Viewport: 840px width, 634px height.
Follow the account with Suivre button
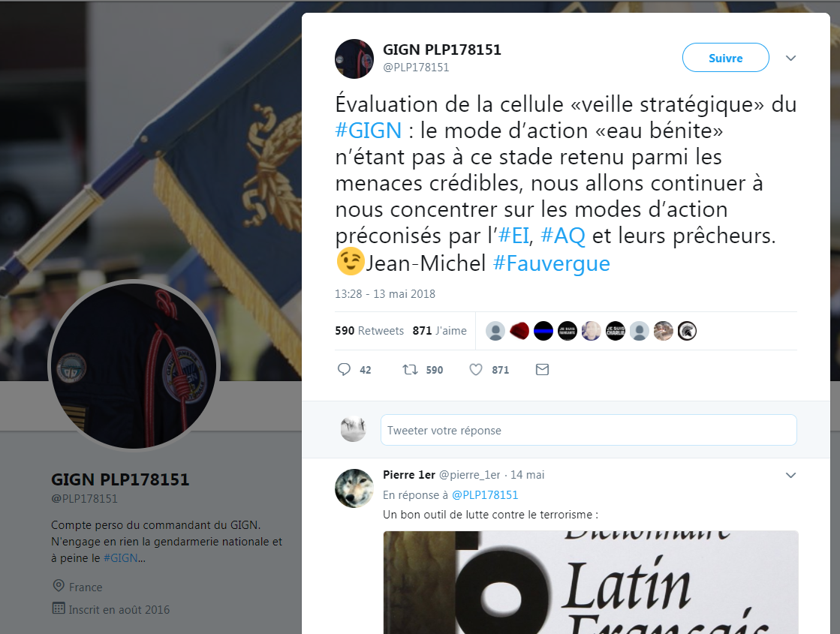point(725,58)
